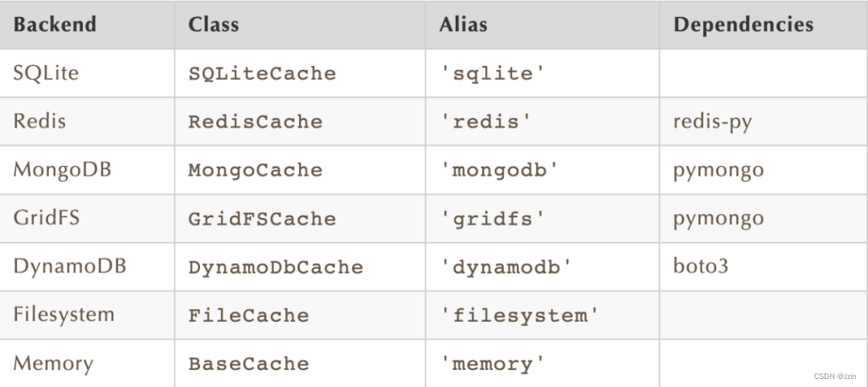Select the MongoDB backend cell
The width and height of the screenshot is (868, 387).
pos(62,170)
